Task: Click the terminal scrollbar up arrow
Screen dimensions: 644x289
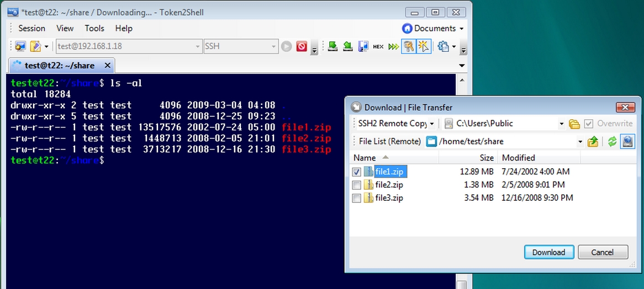Action: (462, 80)
